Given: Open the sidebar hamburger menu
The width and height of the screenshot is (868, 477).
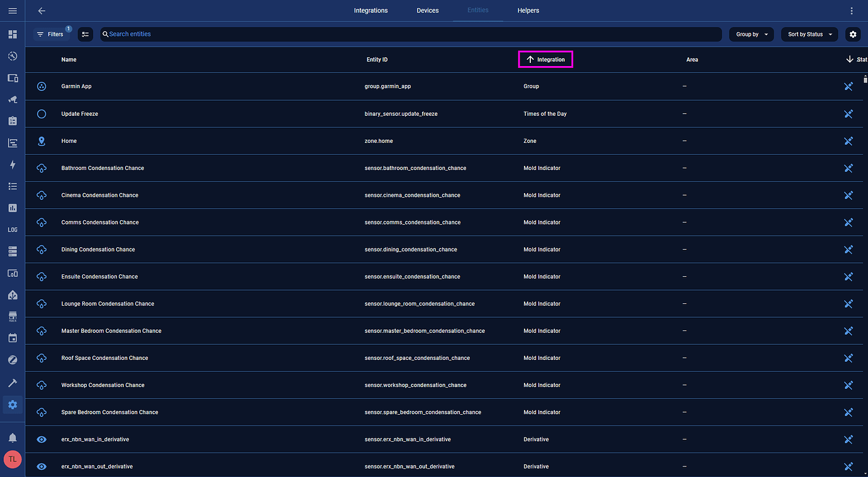Looking at the screenshot, I should [x=13, y=11].
